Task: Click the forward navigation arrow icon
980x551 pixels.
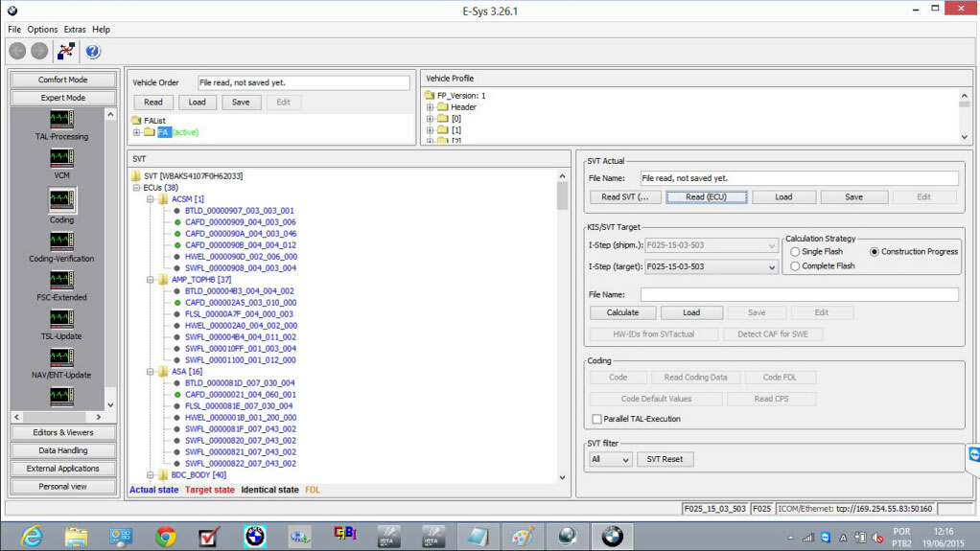Action: pos(39,51)
